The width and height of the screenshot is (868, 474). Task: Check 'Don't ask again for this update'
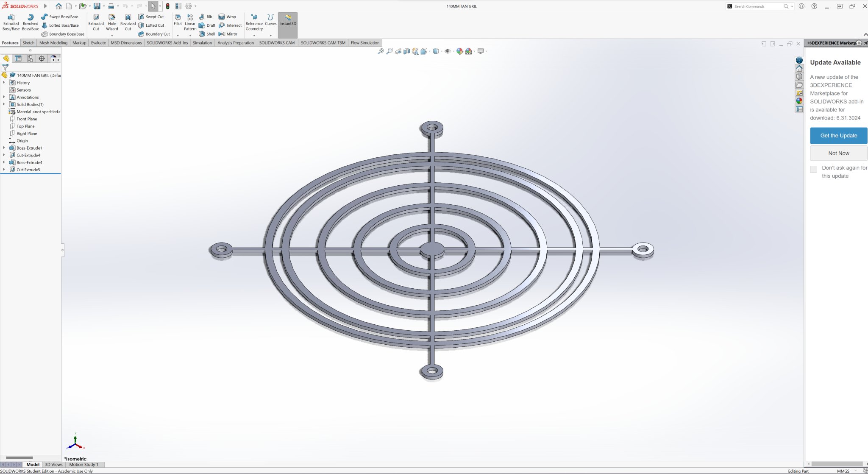pos(813,169)
